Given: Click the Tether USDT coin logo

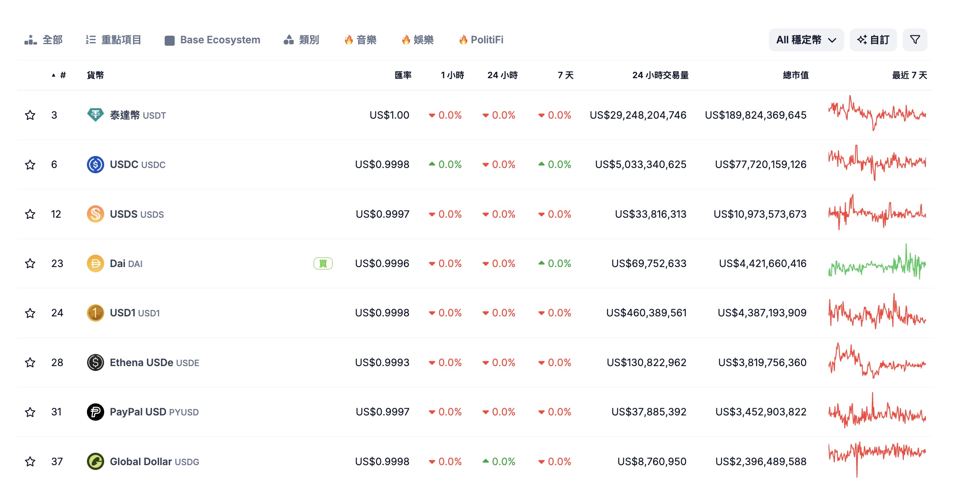Looking at the screenshot, I should (x=95, y=115).
